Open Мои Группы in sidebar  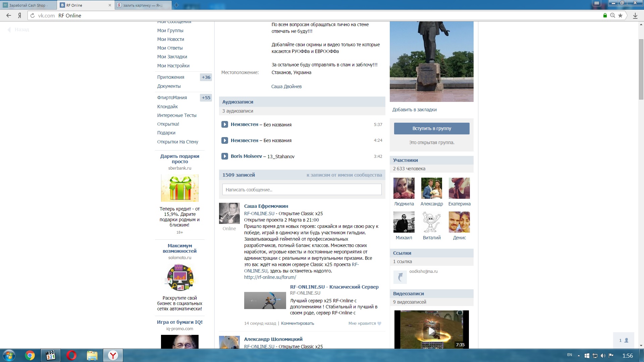point(170,31)
